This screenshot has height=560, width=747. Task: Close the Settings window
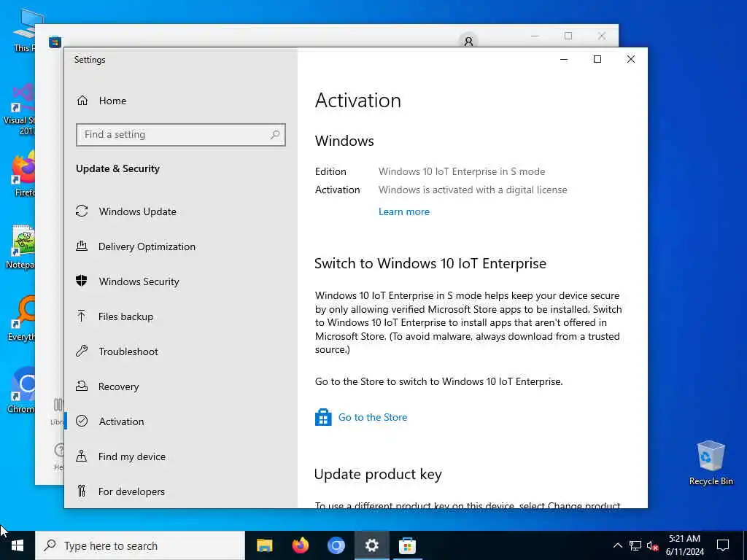pyautogui.click(x=631, y=59)
